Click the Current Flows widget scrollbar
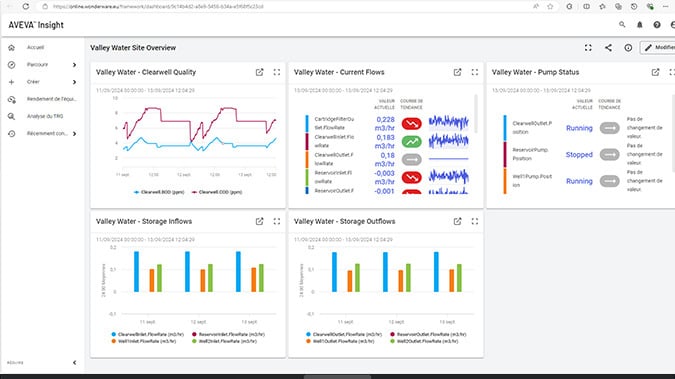This screenshot has height=379, width=675. click(476, 114)
